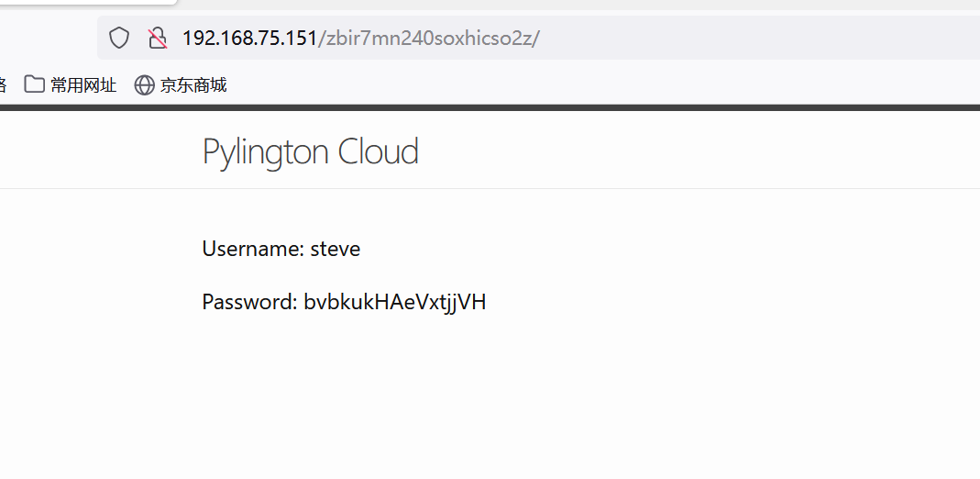Click the insecure connection padlock icon
This screenshot has height=479, width=980.
(158, 38)
